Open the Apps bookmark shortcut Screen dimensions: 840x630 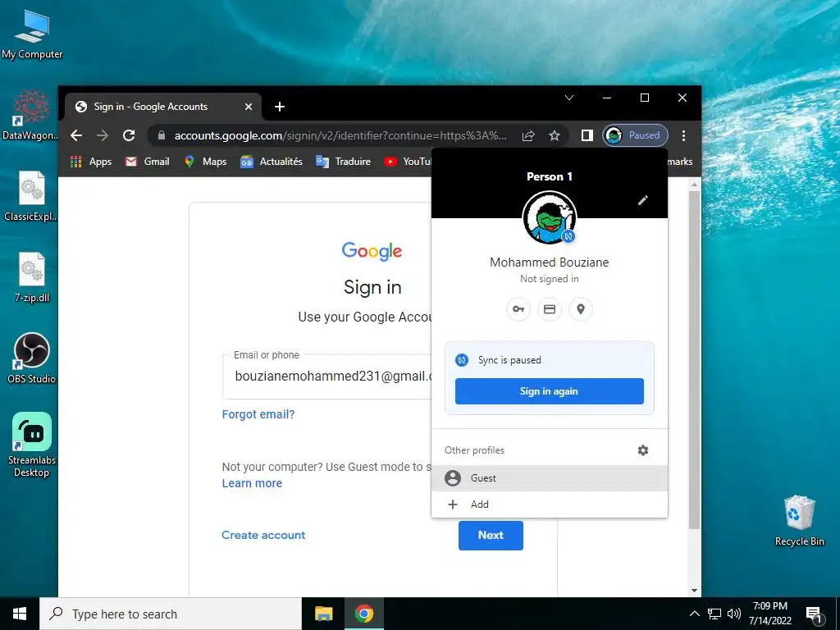pyautogui.click(x=91, y=162)
